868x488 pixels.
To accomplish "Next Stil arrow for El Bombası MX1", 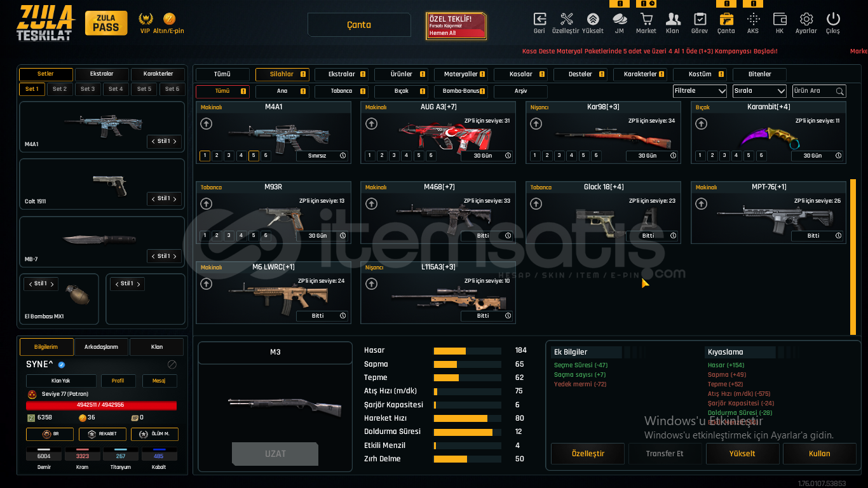I will coord(51,283).
